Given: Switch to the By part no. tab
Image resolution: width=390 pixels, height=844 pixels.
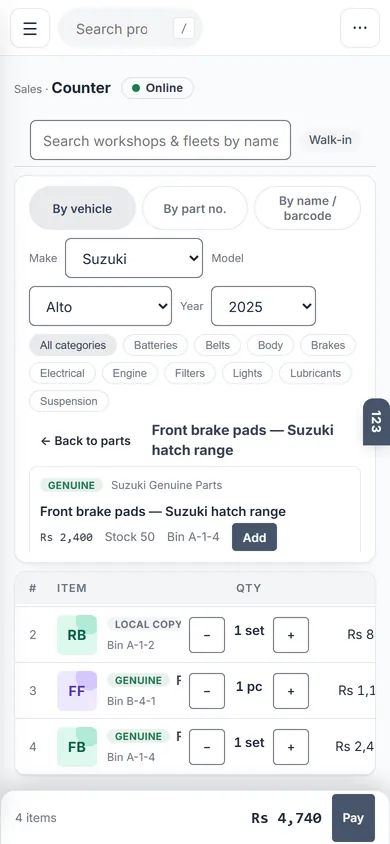Looking at the screenshot, I should [x=195, y=208].
